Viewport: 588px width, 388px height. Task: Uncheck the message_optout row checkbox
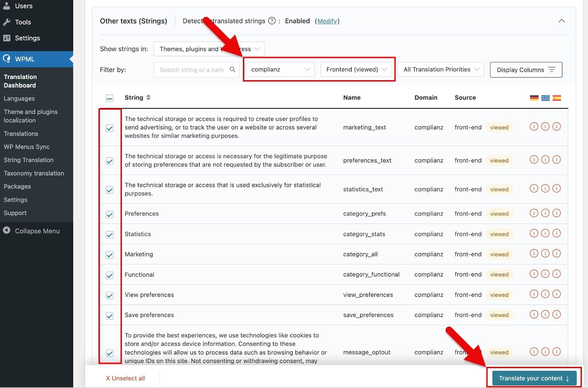(x=110, y=353)
